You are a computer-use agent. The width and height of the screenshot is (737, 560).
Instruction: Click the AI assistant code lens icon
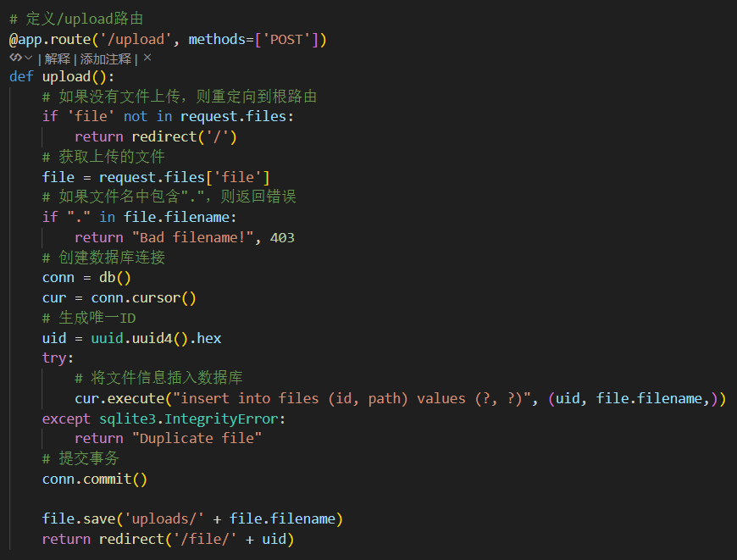(x=16, y=58)
